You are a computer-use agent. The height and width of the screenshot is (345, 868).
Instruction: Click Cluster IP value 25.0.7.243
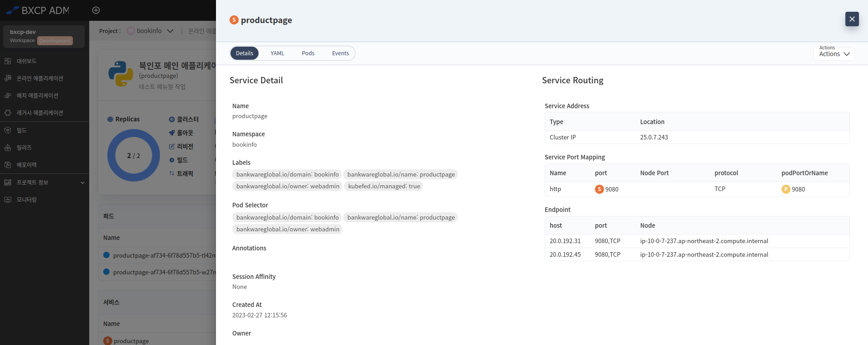coord(654,137)
